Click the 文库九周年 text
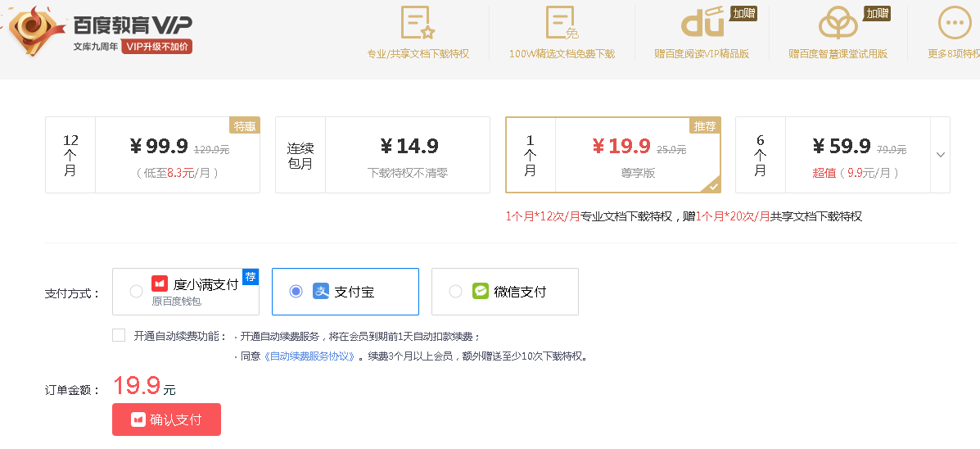The image size is (980, 449). (x=96, y=47)
